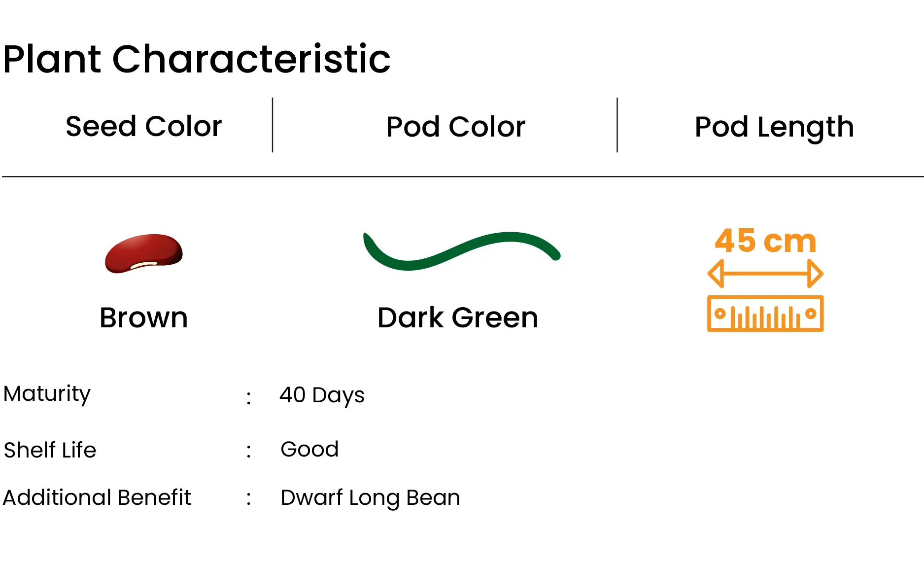Click the divider between Pod Color and Length

coord(617,125)
